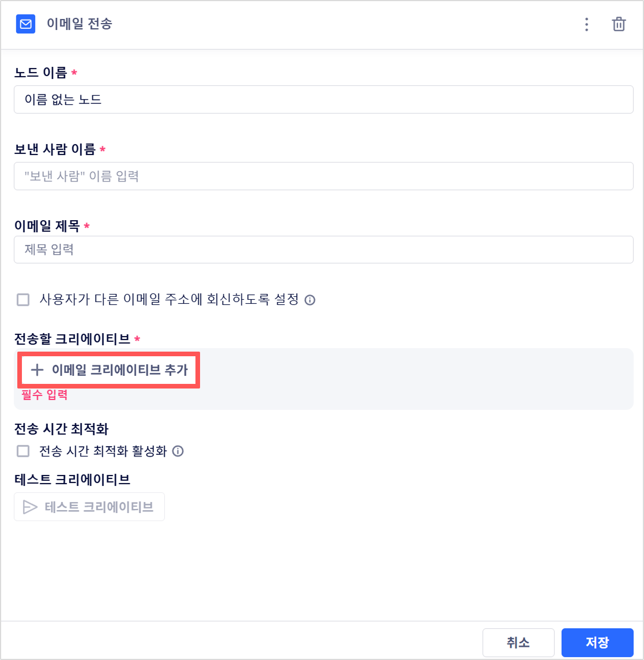644x660 pixels.
Task: Cancel with the 취소 button
Action: [x=518, y=642]
